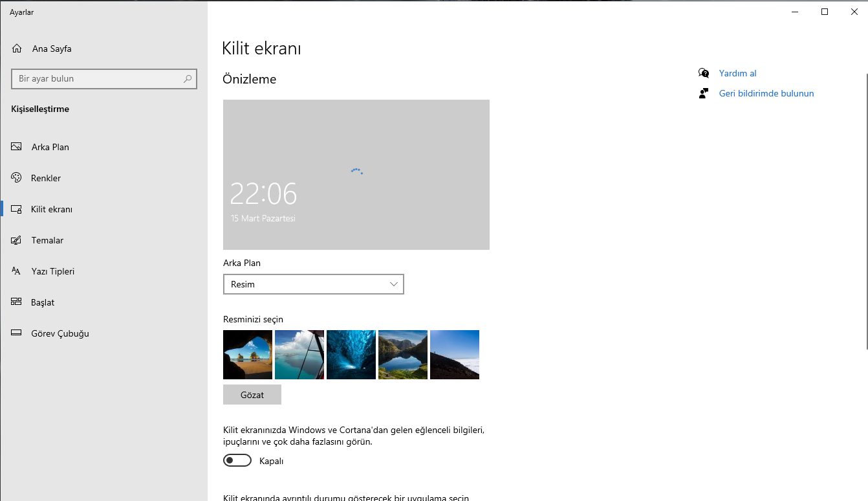Open Yazı Tipleri settings
Viewport: 868px width, 501px height.
(x=103, y=271)
